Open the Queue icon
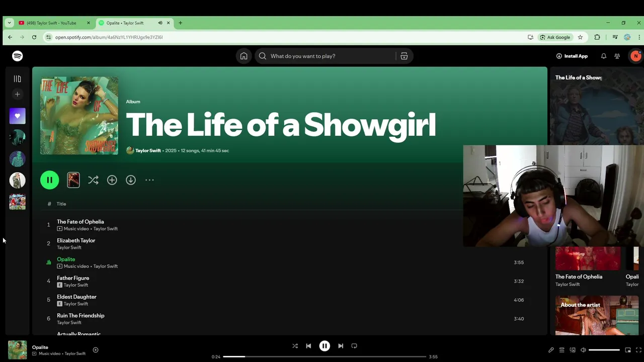This screenshot has width=644, height=362. click(561, 350)
